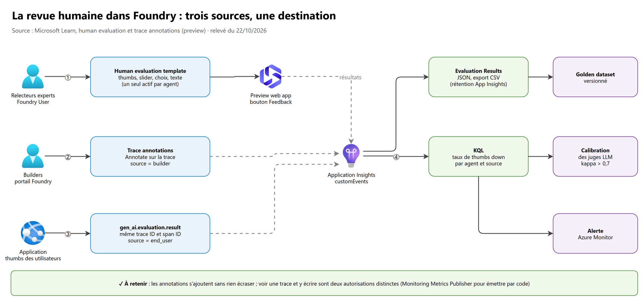Click the "taux de thumbs down" text

[478, 157]
